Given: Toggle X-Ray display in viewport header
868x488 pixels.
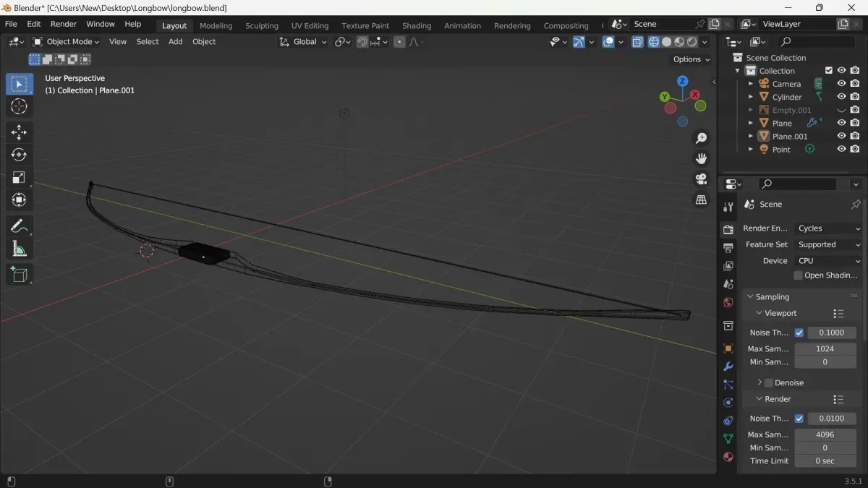Looking at the screenshot, I should click(x=637, y=42).
